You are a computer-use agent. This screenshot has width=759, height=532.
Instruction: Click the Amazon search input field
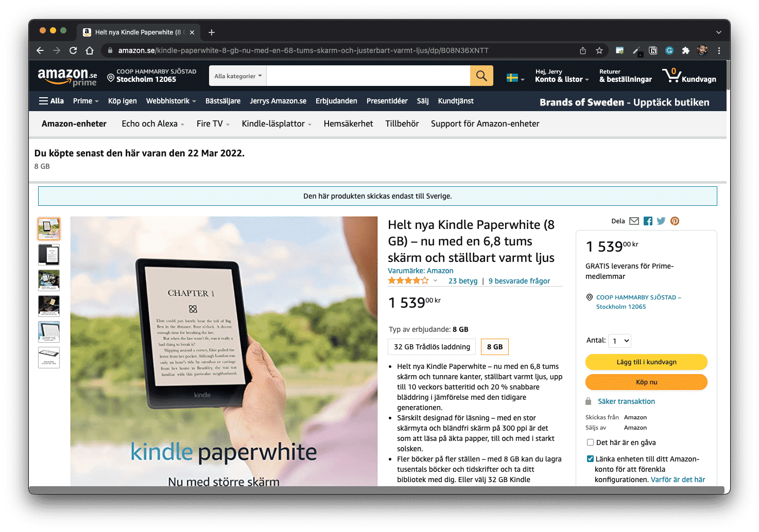point(368,76)
